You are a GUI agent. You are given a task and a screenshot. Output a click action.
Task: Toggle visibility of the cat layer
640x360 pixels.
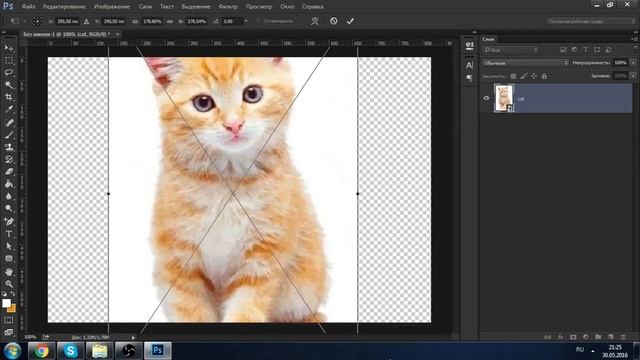coord(486,98)
